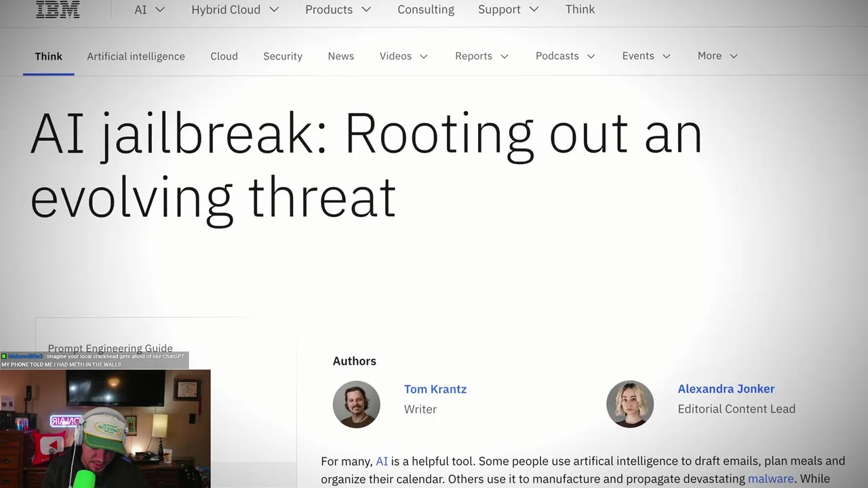The height and width of the screenshot is (488, 868).
Task: Click the IBM logo
Action: pos(58,9)
